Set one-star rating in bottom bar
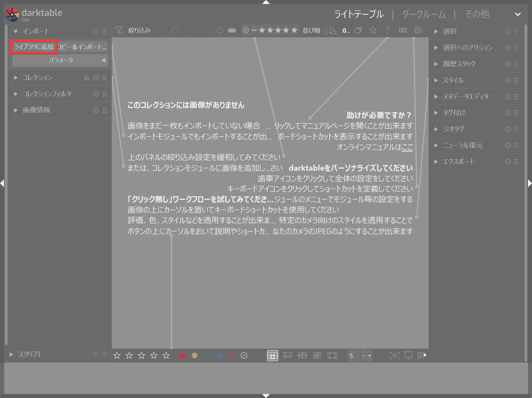Viewport: 532px width, 398px height. tap(117, 355)
